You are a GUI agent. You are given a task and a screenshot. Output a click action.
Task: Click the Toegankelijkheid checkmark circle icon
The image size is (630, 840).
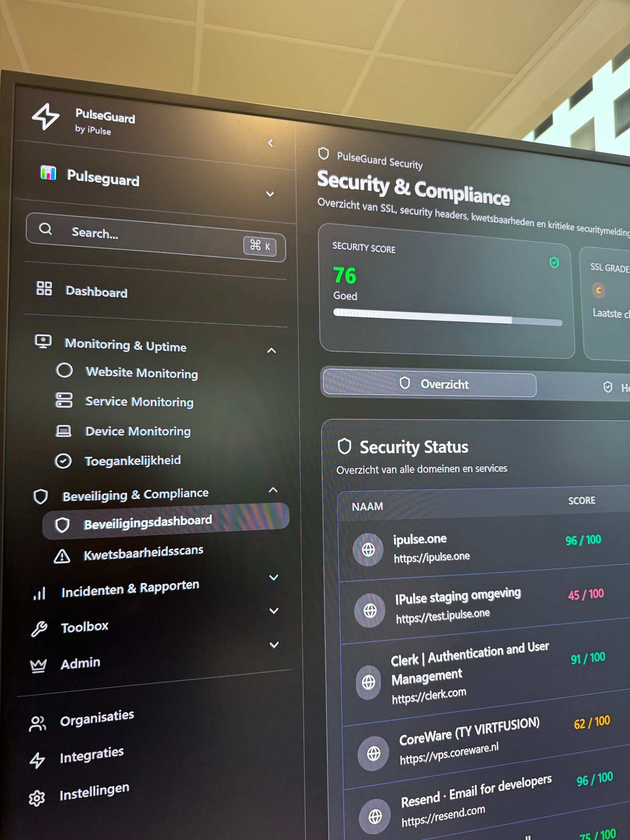pos(63,461)
